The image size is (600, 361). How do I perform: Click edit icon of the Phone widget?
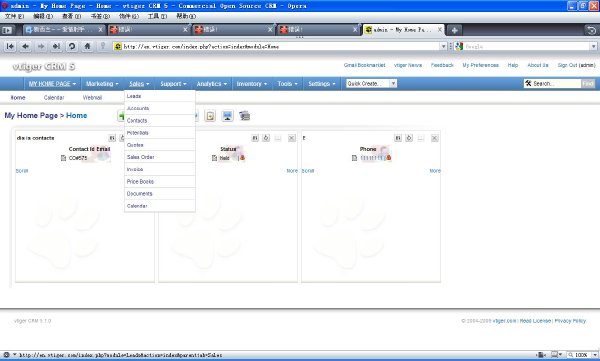(x=398, y=138)
